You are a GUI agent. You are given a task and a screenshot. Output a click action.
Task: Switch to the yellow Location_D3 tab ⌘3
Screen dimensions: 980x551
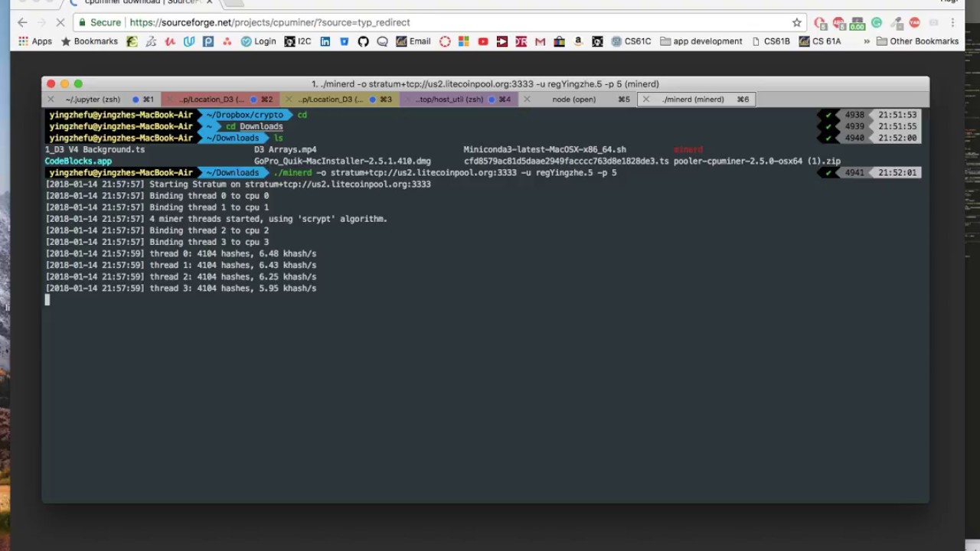pyautogui.click(x=339, y=99)
